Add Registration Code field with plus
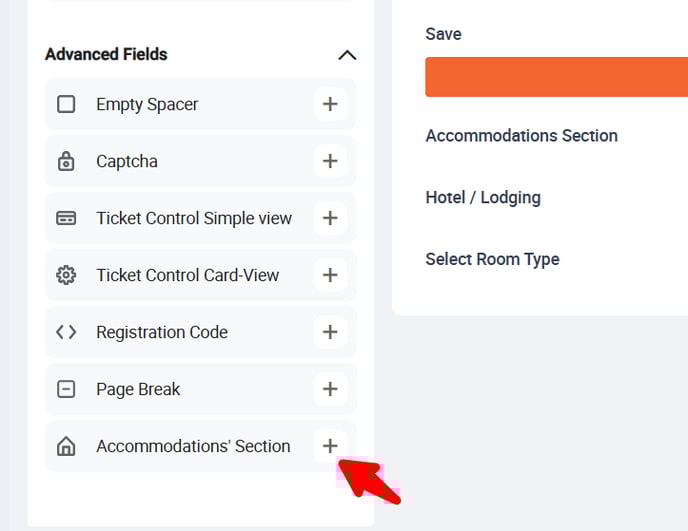688x531 pixels. pyautogui.click(x=330, y=332)
